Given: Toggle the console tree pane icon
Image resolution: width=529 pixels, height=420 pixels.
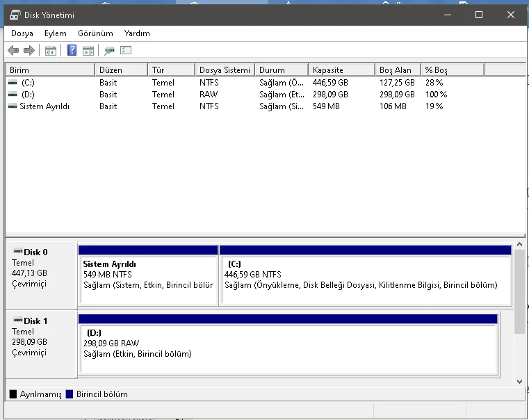Looking at the screenshot, I should (51, 51).
